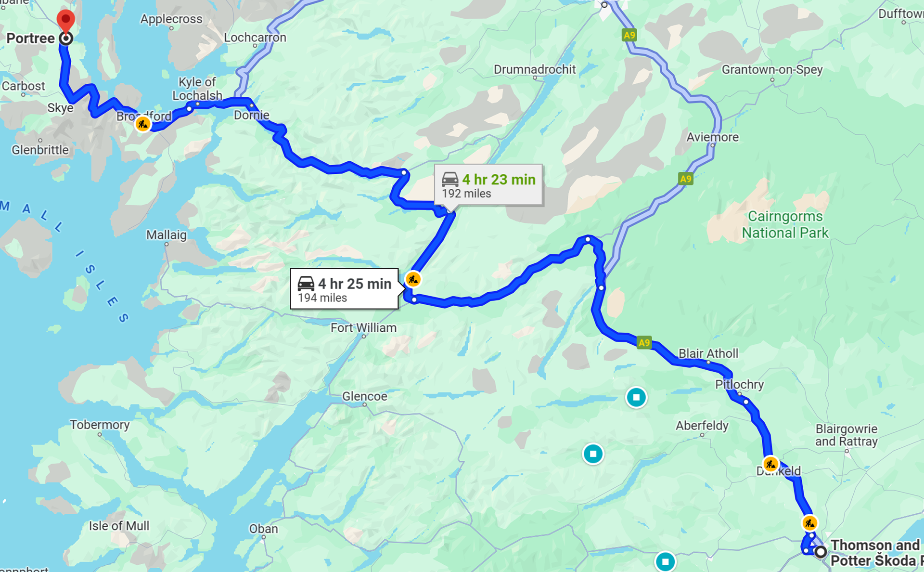
Task: Click the Kyle of Lochalsh label
Action: click(197, 89)
